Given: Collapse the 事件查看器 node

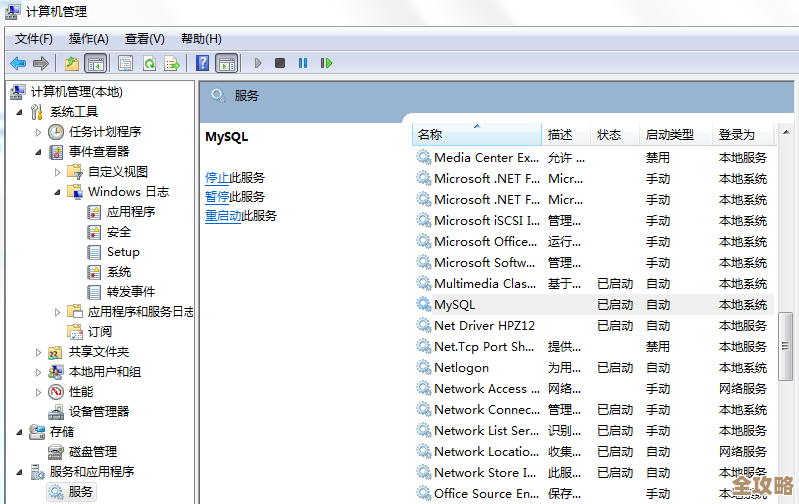Looking at the screenshot, I should [x=38, y=152].
